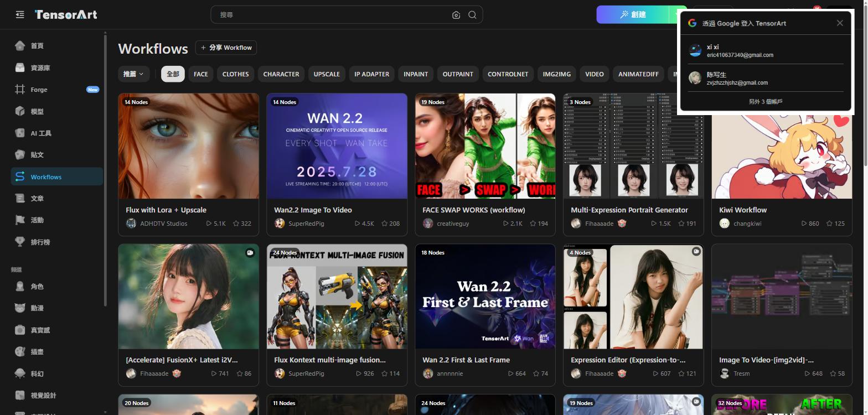This screenshot has width=868, height=415.
Task: Click star icon on FACE SWAP WORKS card
Action: pos(533,224)
